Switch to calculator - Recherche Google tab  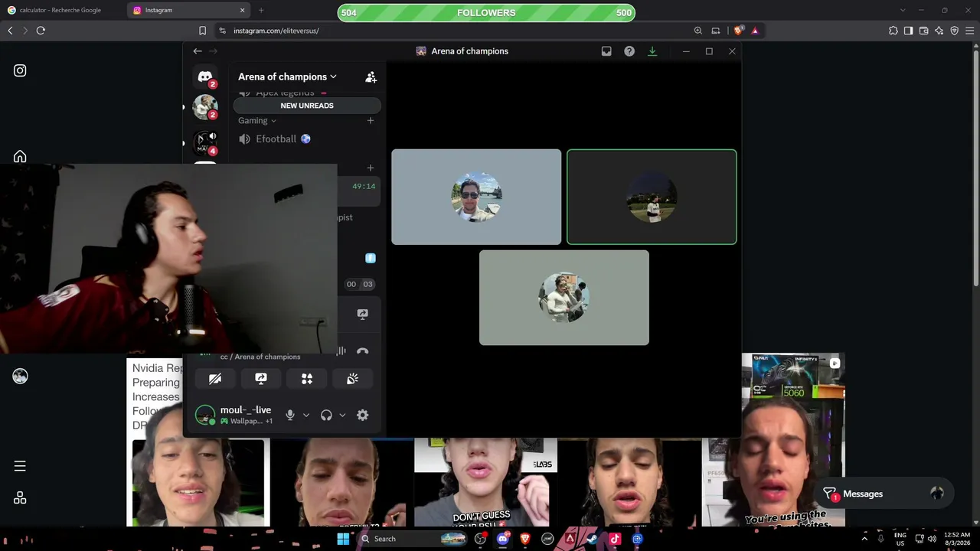click(x=61, y=10)
